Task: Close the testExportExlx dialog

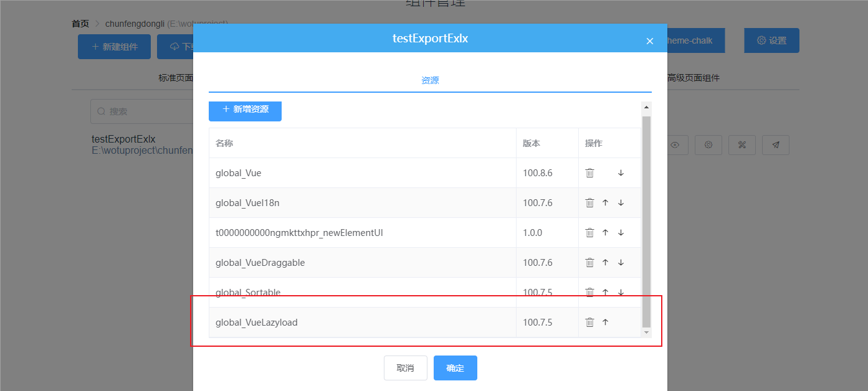Action: pos(650,41)
